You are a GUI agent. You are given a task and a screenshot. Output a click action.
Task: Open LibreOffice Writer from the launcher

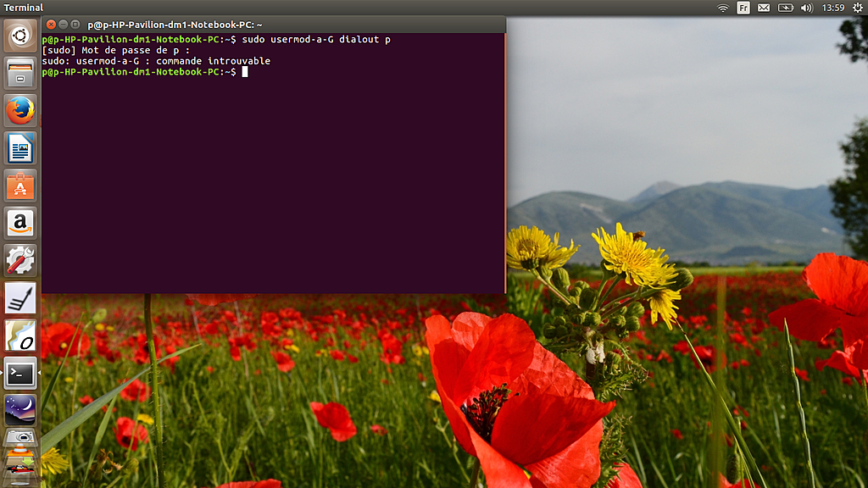point(20,148)
